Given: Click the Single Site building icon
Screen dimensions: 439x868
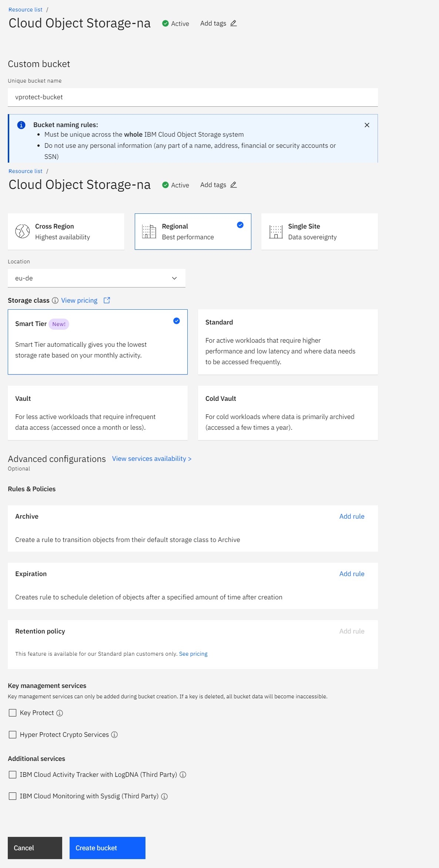Looking at the screenshot, I should (x=276, y=232).
